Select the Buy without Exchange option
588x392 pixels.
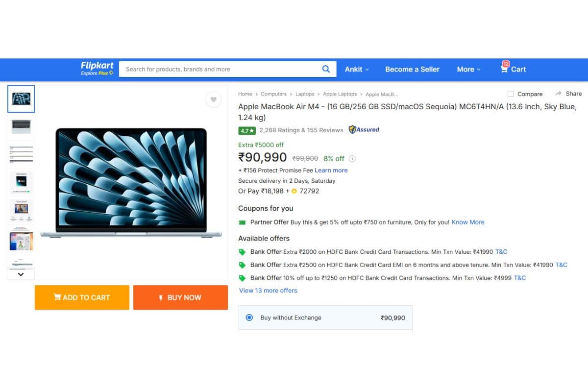(x=250, y=318)
